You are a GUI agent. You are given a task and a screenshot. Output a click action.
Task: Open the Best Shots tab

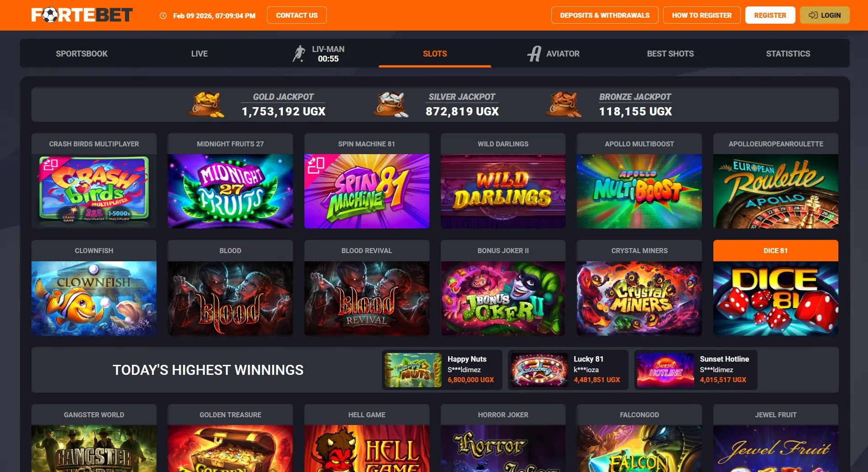(670, 54)
